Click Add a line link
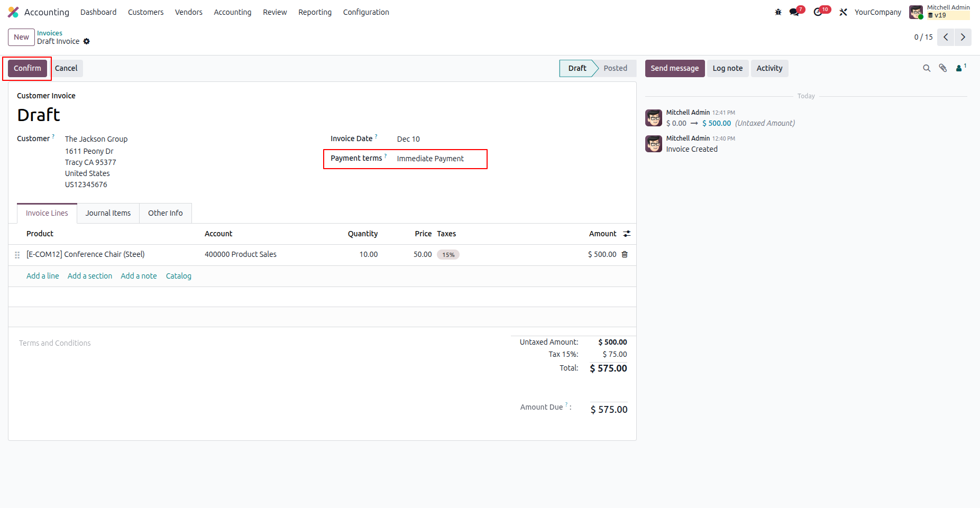Screen dimensions: 980x508 click(43, 276)
